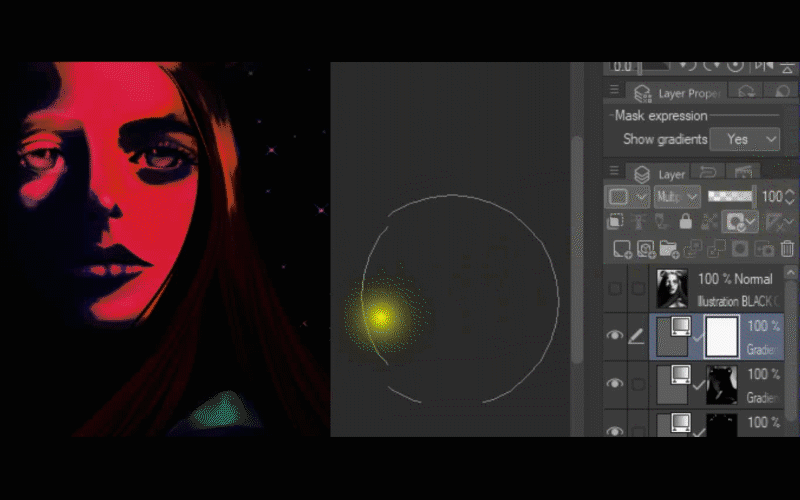Open the Layer panel hamburger menu
The height and width of the screenshot is (500, 800).
coord(614,170)
